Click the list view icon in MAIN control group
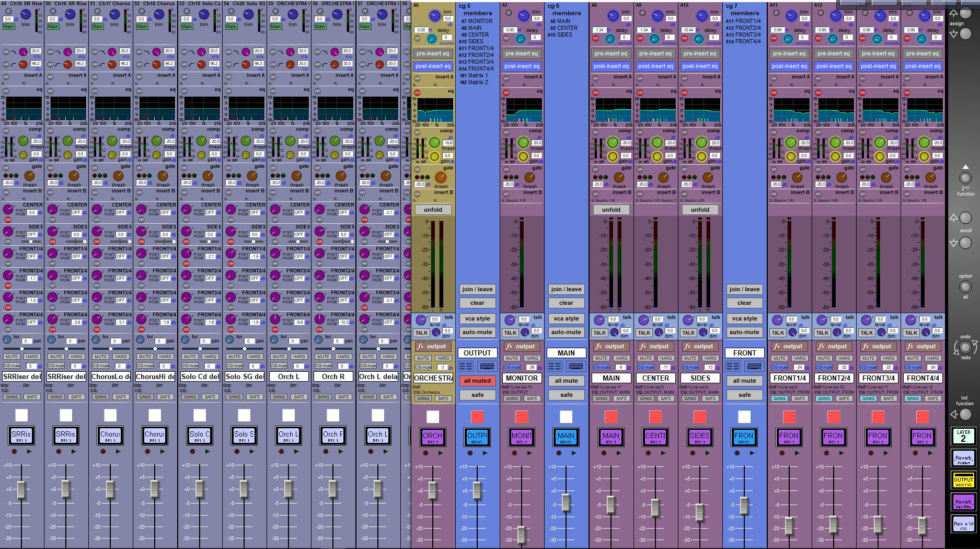Image resolution: width=980 pixels, height=549 pixels. 555,367
